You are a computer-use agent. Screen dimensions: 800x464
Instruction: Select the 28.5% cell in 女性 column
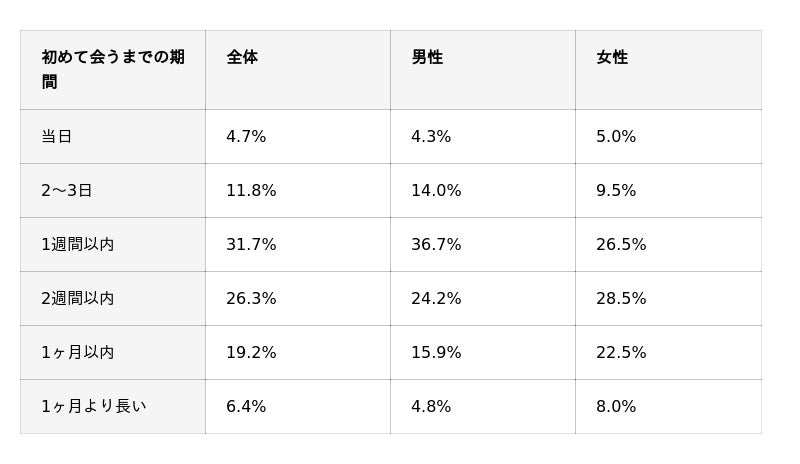669,299
